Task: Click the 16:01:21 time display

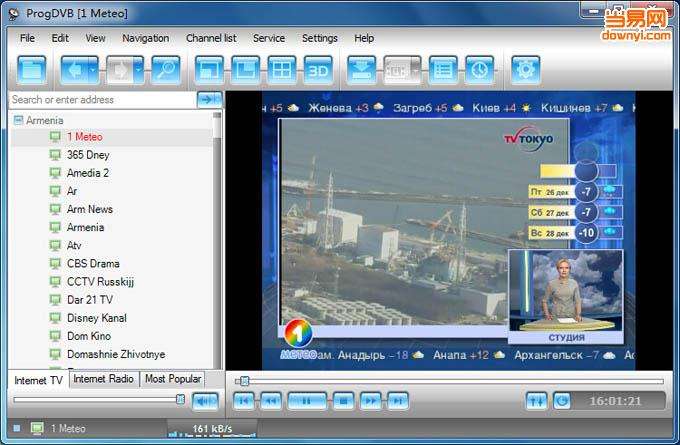Action: pyautogui.click(x=615, y=401)
